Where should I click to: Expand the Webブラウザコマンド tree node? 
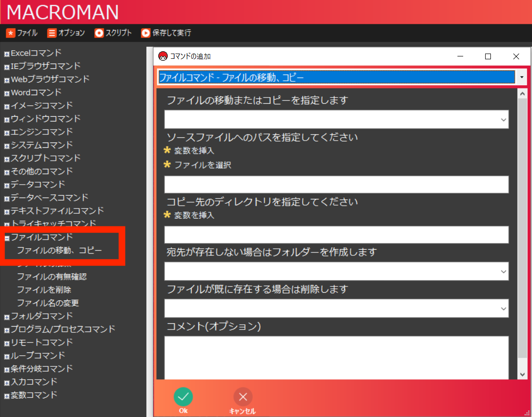(x=7, y=80)
